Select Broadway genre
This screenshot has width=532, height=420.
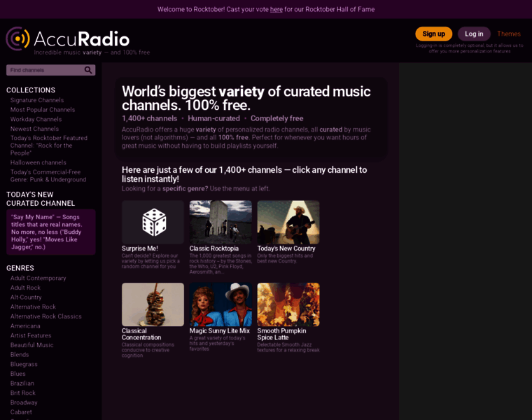click(24, 402)
